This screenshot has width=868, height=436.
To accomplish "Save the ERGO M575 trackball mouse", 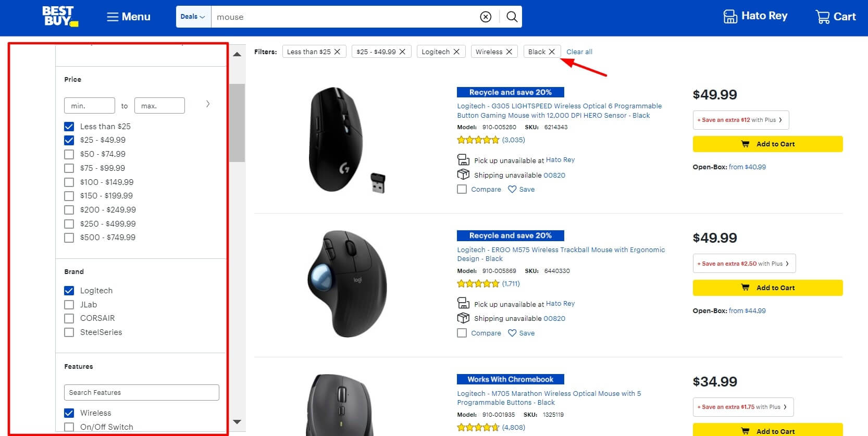I will click(x=521, y=333).
